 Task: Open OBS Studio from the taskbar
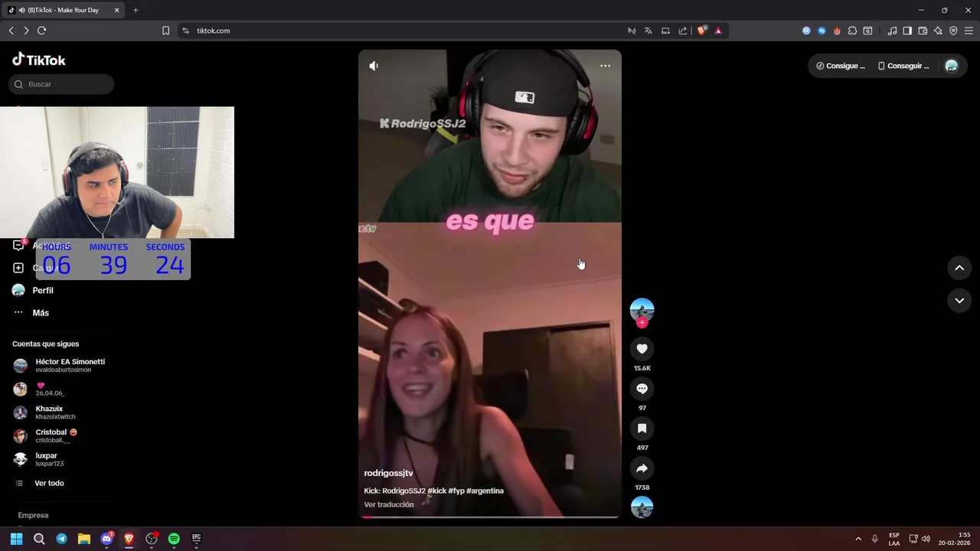click(x=152, y=539)
